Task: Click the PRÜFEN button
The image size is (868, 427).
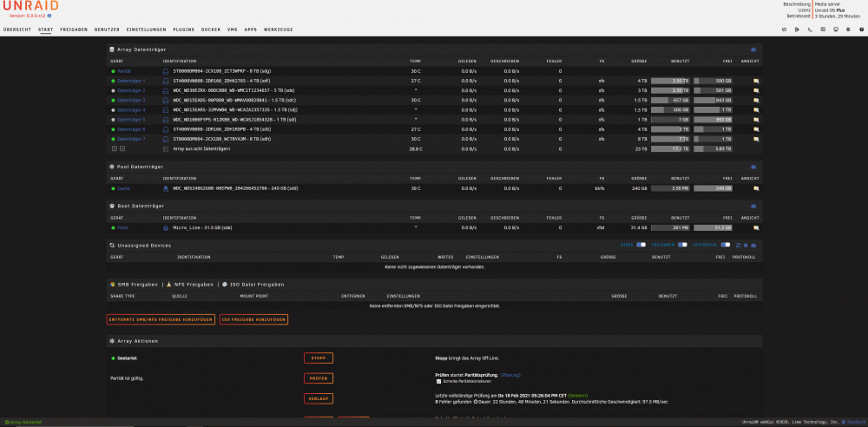Action: pyautogui.click(x=319, y=378)
